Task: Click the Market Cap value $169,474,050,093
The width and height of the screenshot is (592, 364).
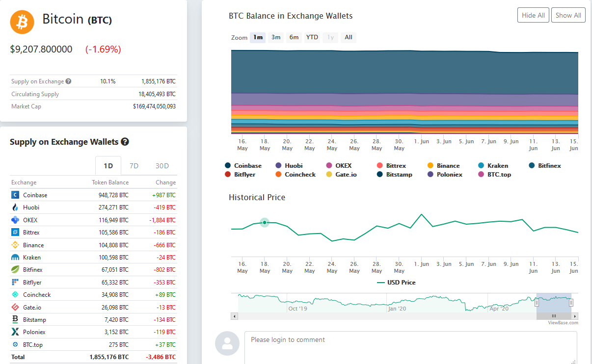Action: click(x=154, y=106)
